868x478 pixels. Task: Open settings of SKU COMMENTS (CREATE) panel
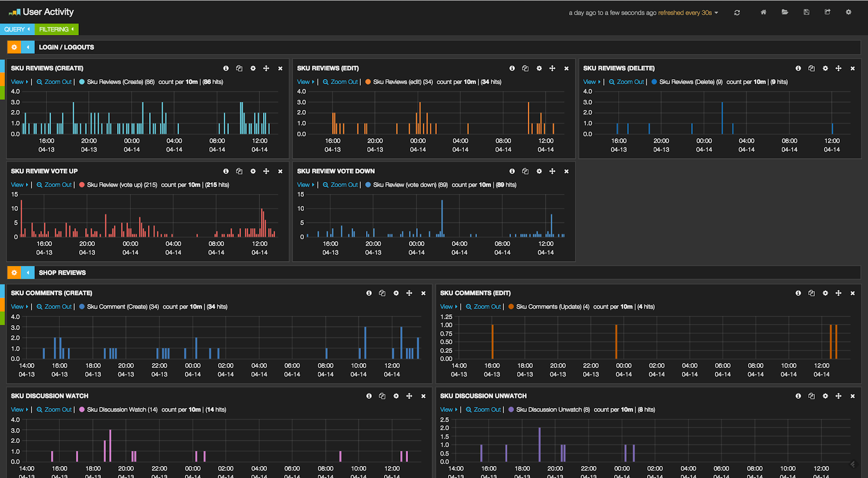coord(396,293)
